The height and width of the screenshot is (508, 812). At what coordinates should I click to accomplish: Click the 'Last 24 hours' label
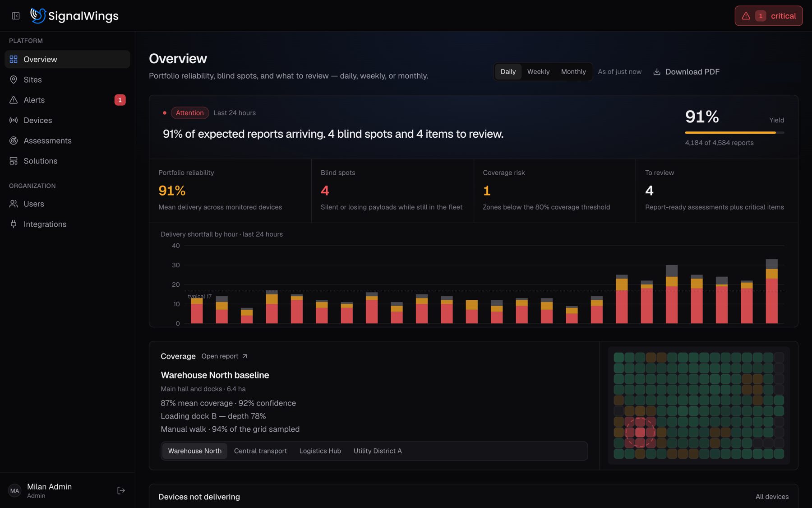tap(235, 113)
